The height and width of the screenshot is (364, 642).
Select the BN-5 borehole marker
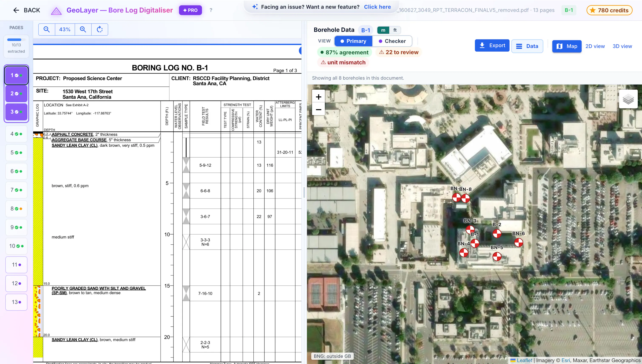[x=497, y=257]
